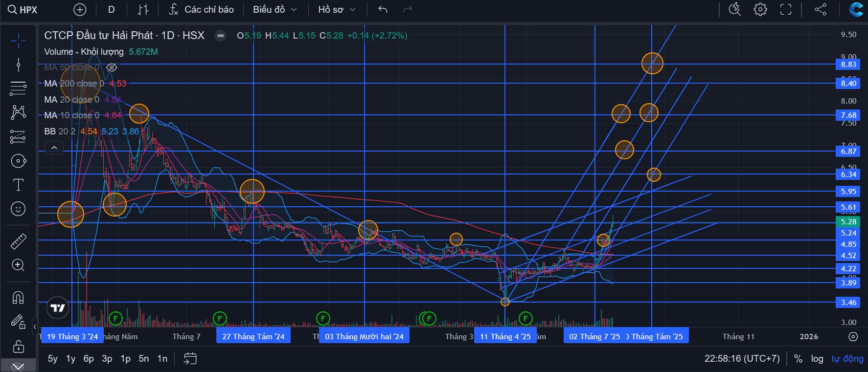Open the emoji icons tool
The width and height of the screenshot is (868, 372).
(x=18, y=209)
